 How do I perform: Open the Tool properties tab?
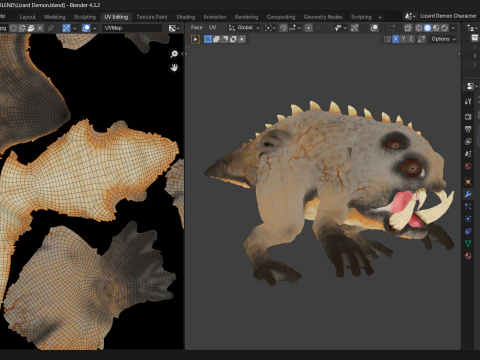point(468,102)
